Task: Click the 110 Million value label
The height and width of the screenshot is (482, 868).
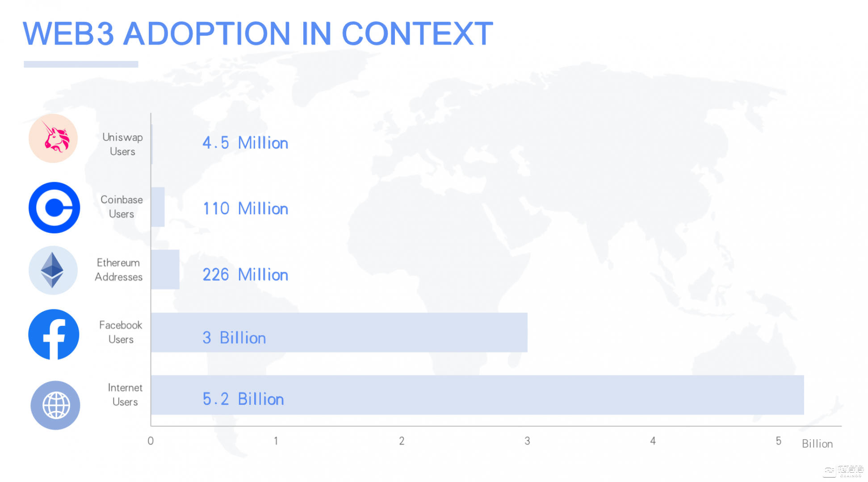Action: point(245,208)
